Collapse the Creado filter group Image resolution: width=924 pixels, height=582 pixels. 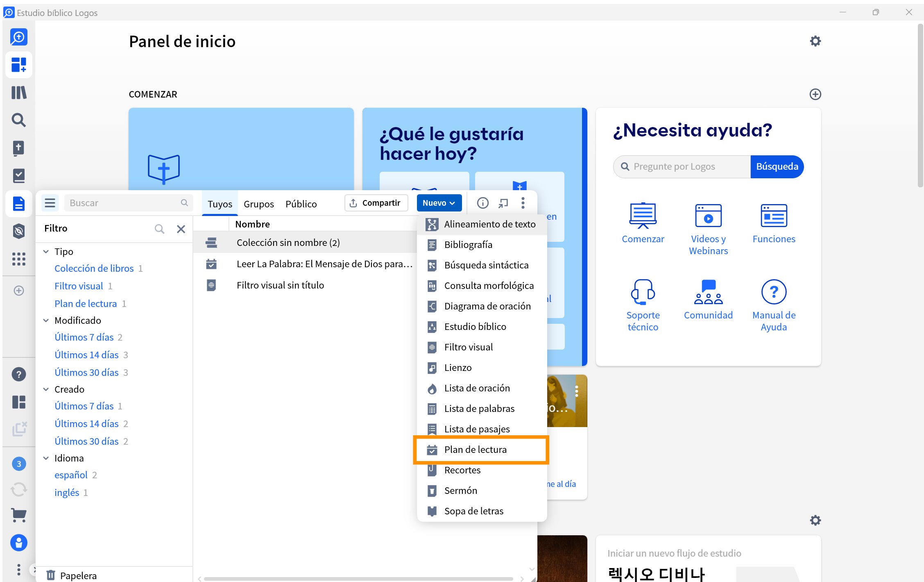click(x=46, y=389)
